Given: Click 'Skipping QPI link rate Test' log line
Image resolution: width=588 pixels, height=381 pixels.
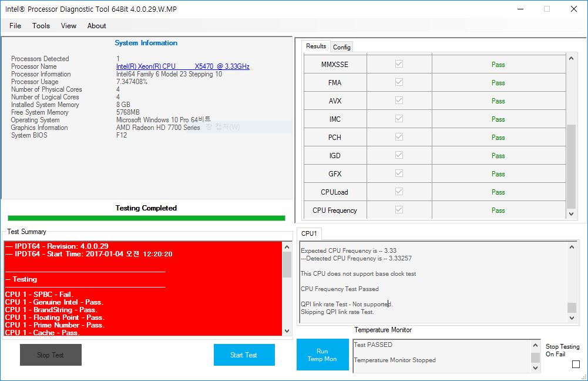Looking at the screenshot, I should tap(337, 312).
